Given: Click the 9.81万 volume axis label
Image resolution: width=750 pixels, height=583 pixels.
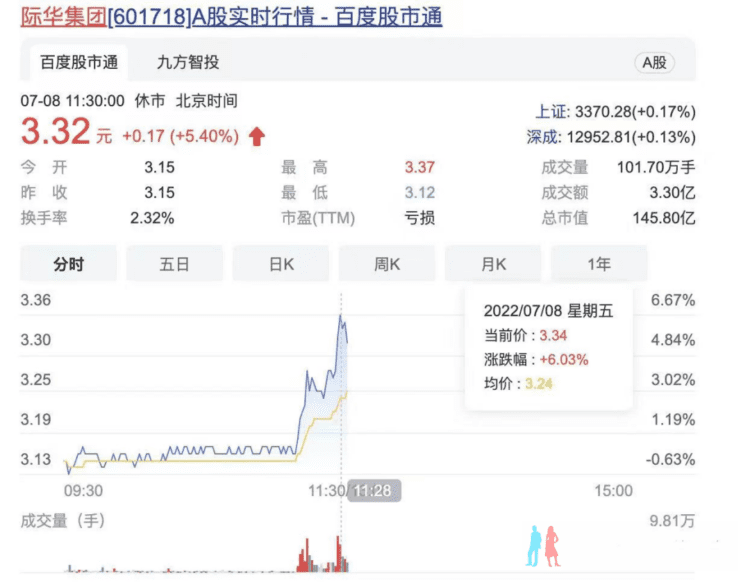Looking at the screenshot, I should [x=672, y=521].
